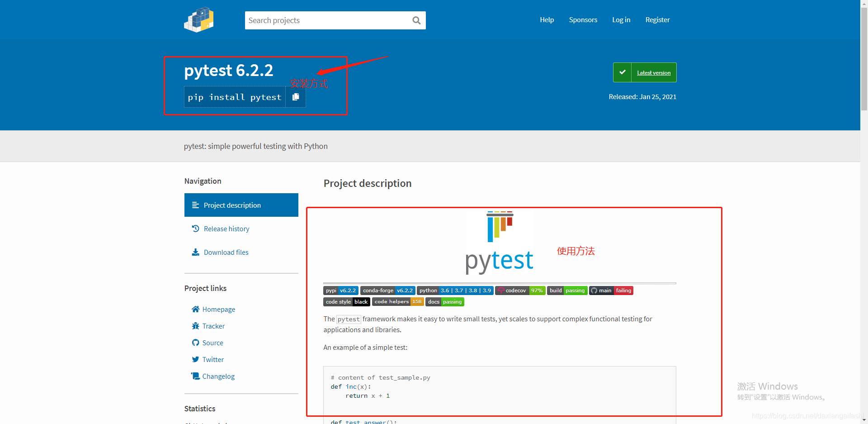The height and width of the screenshot is (424, 868).
Task: Click the PyPI logo icon
Action: [x=199, y=19]
